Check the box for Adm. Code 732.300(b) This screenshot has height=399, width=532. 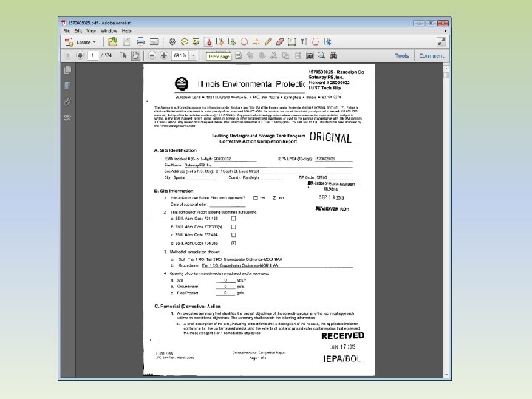tap(233, 227)
